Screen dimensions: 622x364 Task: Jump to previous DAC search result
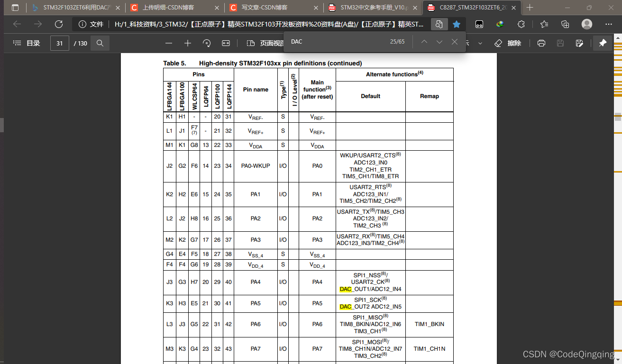pos(424,42)
